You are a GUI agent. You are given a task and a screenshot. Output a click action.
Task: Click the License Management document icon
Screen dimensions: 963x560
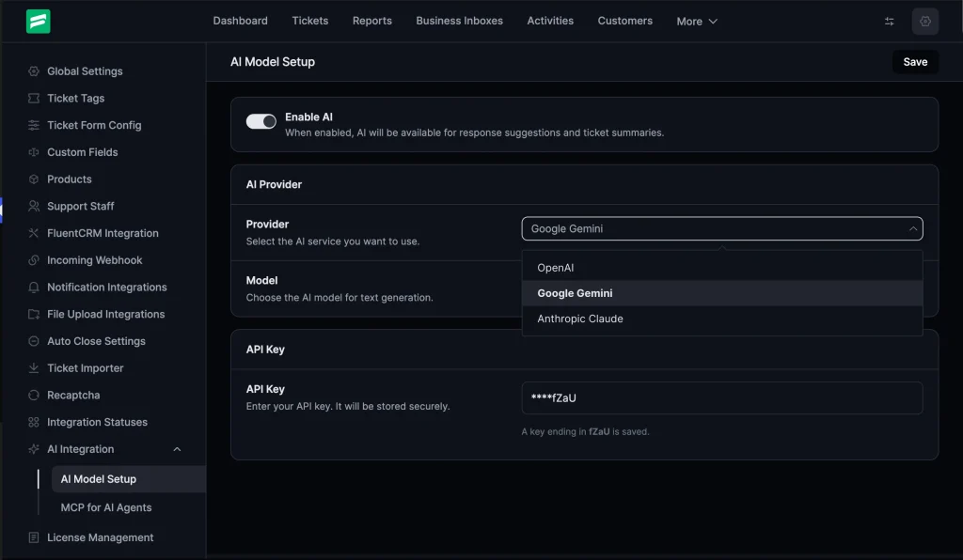coord(34,537)
